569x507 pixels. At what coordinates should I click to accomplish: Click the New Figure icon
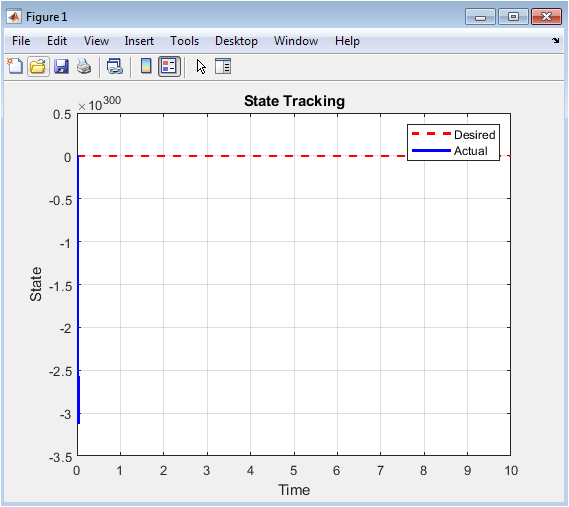pos(15,66)
